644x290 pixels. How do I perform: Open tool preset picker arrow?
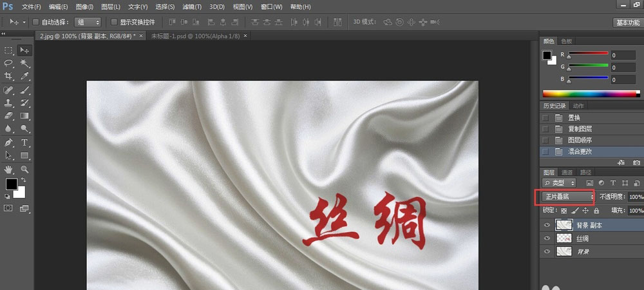tap(24, 22)
